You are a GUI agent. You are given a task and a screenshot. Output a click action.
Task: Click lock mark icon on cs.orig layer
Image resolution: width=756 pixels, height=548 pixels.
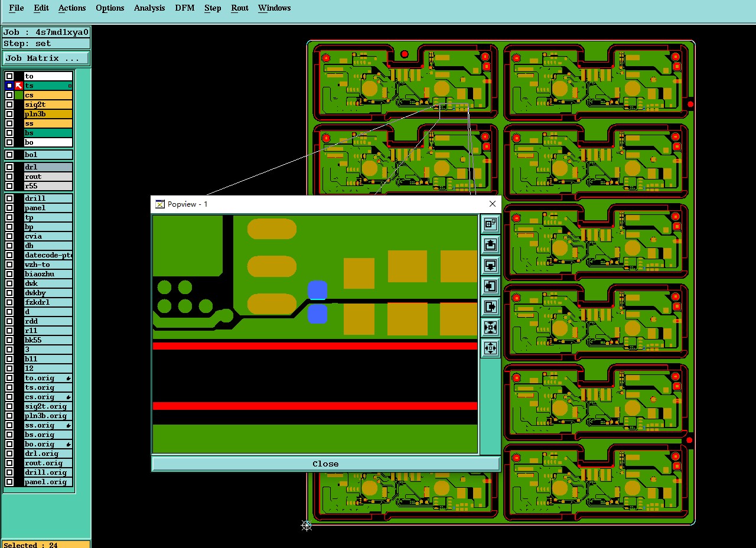coord(69,397)
